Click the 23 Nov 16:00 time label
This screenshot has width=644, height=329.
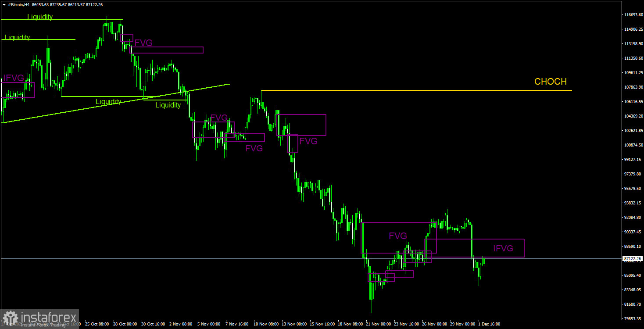[x=406, y=324]
